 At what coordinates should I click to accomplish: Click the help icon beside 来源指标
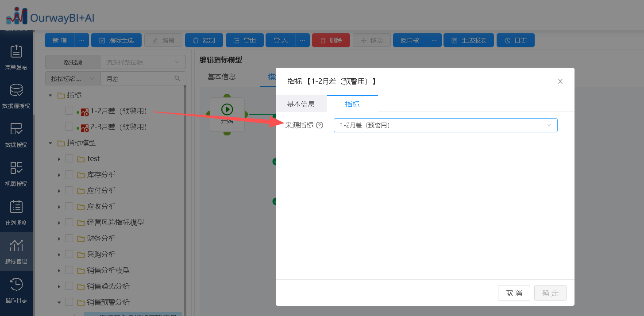point(320,125)
